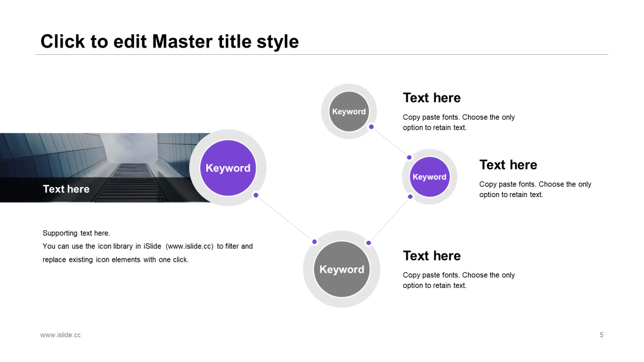644x362 pixels.
Task: Click the top gray Keyword circle
Action: tap(349, 112)
